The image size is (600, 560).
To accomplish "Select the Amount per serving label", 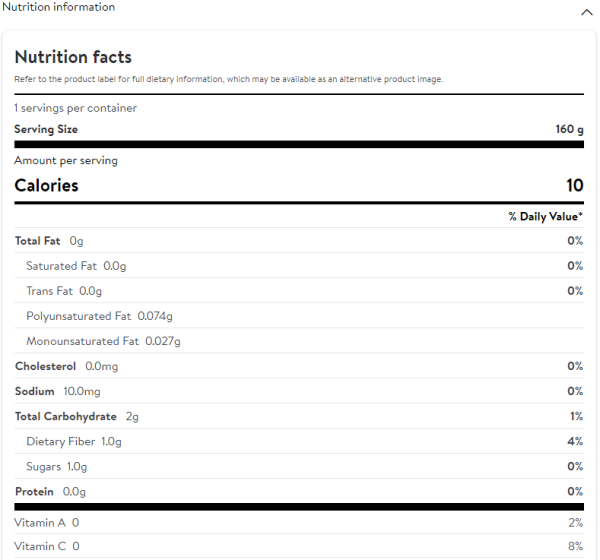I will pyautogui.click(x=66, y=160).
